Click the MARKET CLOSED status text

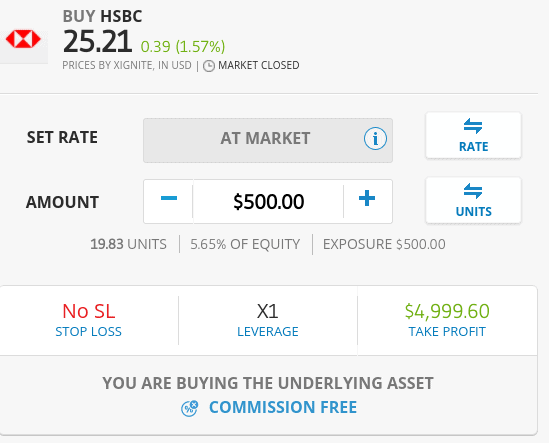pos(259,65)
